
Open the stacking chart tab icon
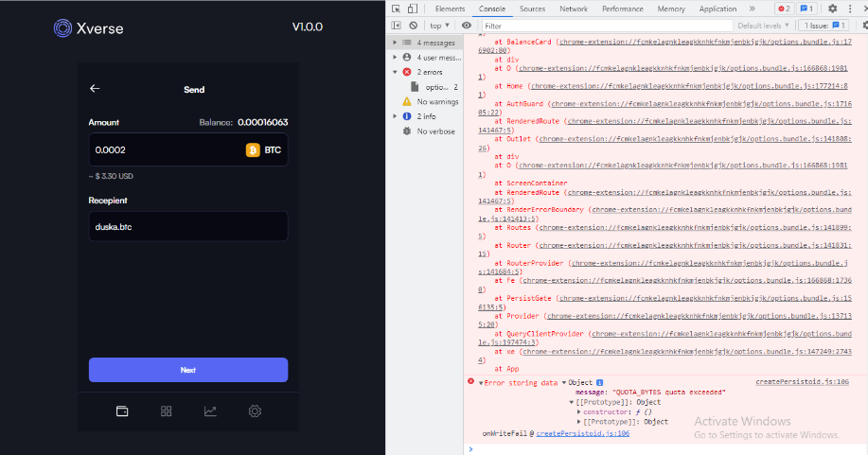pos(210,411)
